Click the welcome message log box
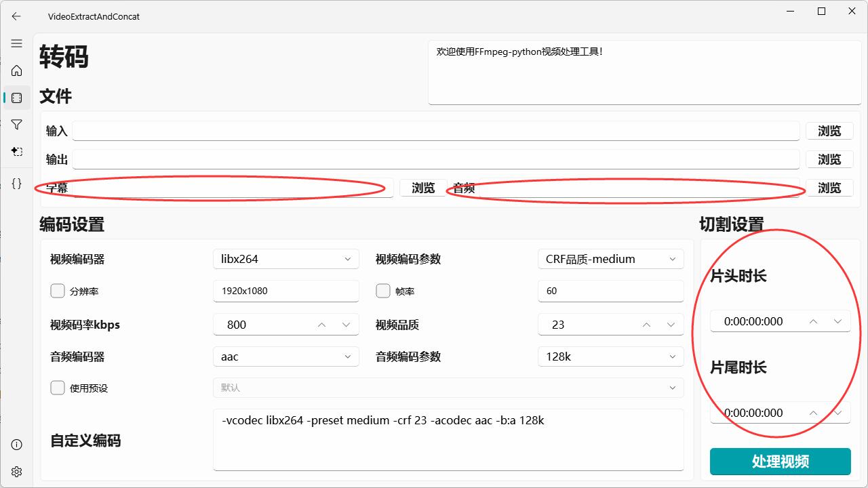The height and width of the screenshot is (488, 868). coord(644,73)
